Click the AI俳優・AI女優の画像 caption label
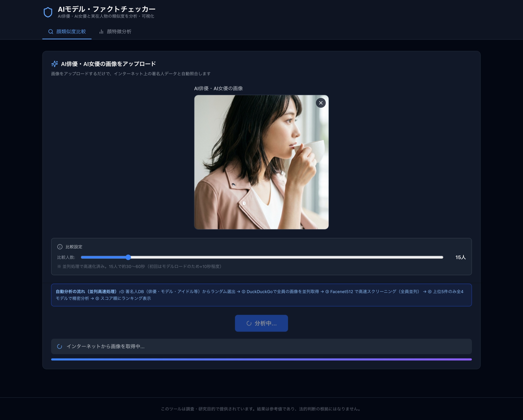 pyautogui.click(x=218, y=88)
